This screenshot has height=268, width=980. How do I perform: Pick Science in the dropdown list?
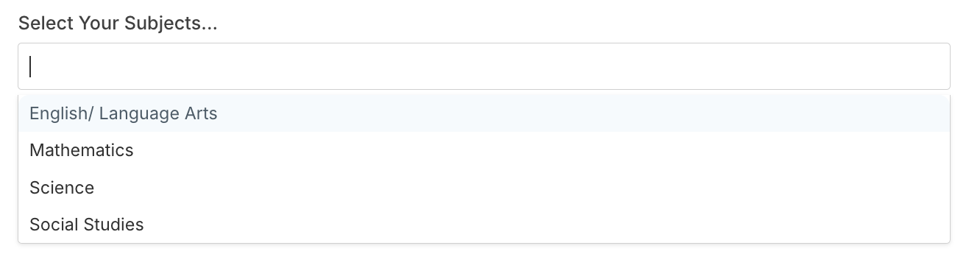(x=484, y=188)
